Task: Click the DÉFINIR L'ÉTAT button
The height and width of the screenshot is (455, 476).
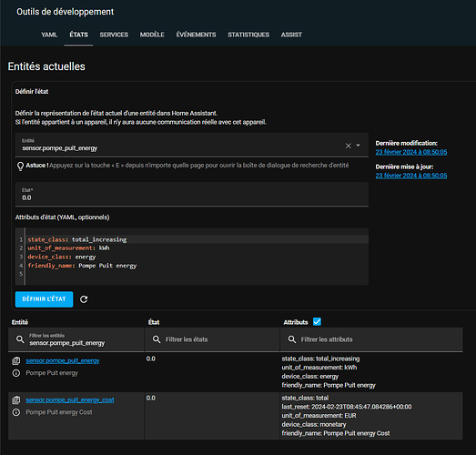Action: click(x=45, y=299)
